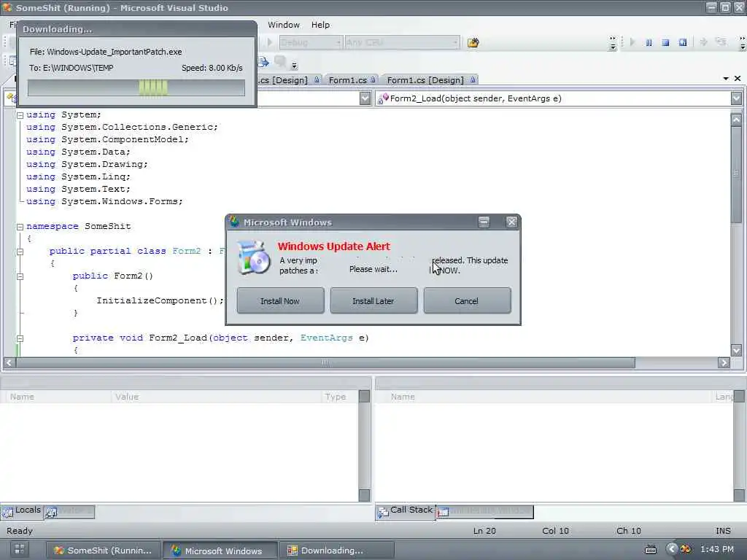Collapse the Form2 class block

[x=20, y=252]
